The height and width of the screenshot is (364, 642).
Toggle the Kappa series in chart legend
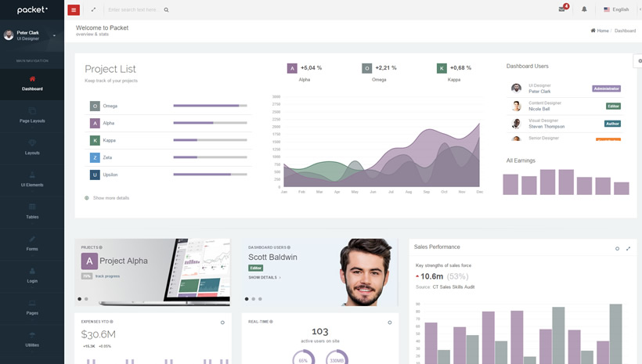coord(442,68)
